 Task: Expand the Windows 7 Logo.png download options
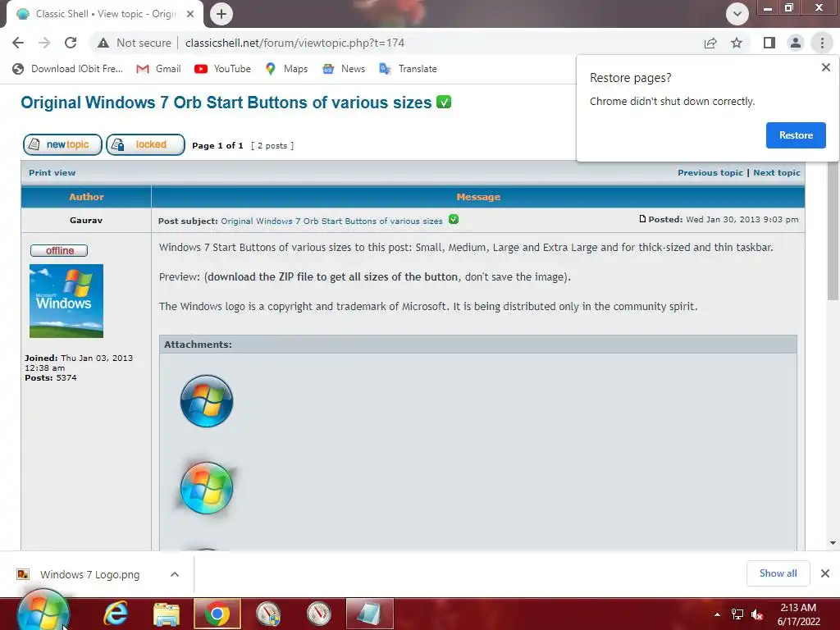click(175, 574)
